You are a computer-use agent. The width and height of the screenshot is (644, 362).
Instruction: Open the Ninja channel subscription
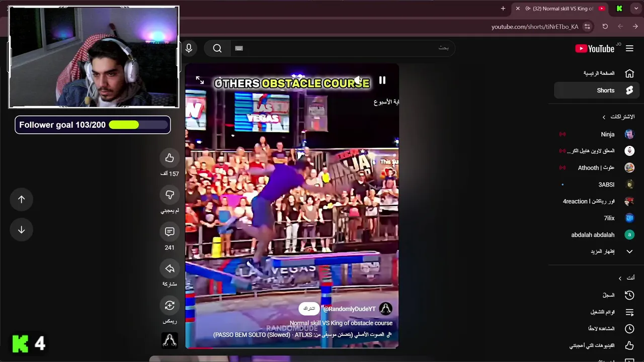click(x=596, y=134)
